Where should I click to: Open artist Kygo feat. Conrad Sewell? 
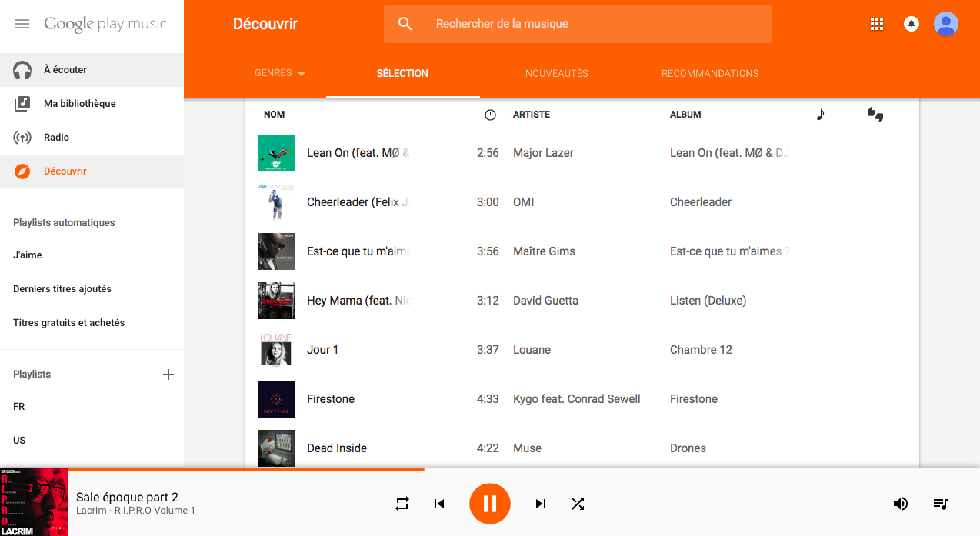coord(577,399)
